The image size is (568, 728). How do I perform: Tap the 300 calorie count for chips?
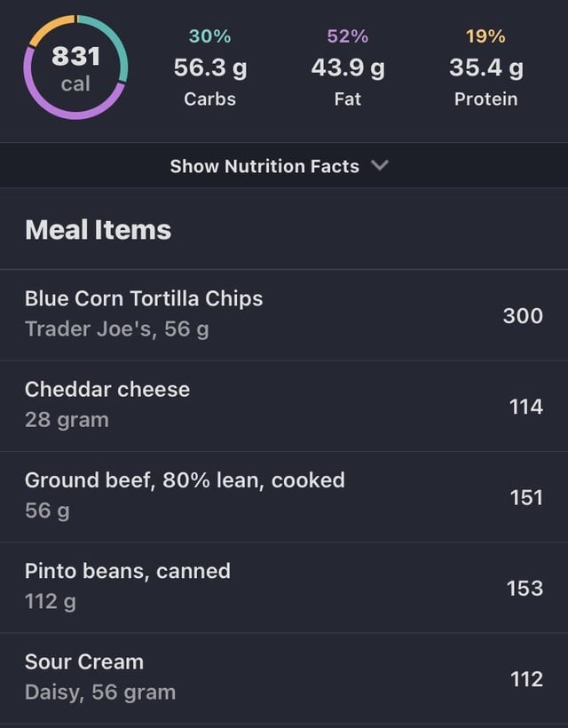tap(523, 315)
